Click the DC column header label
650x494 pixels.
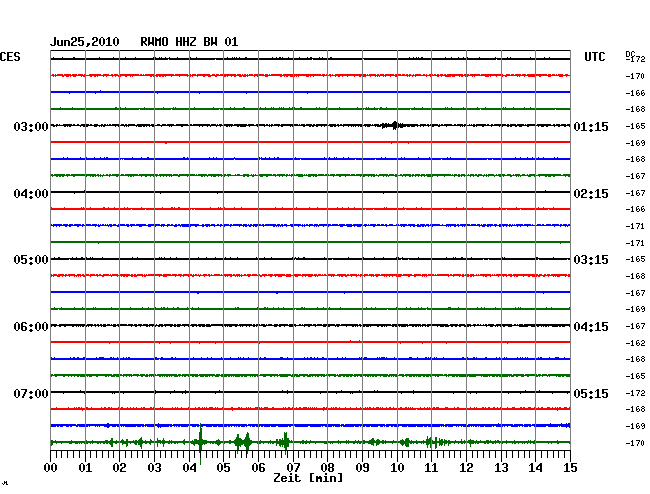(630, 54)
